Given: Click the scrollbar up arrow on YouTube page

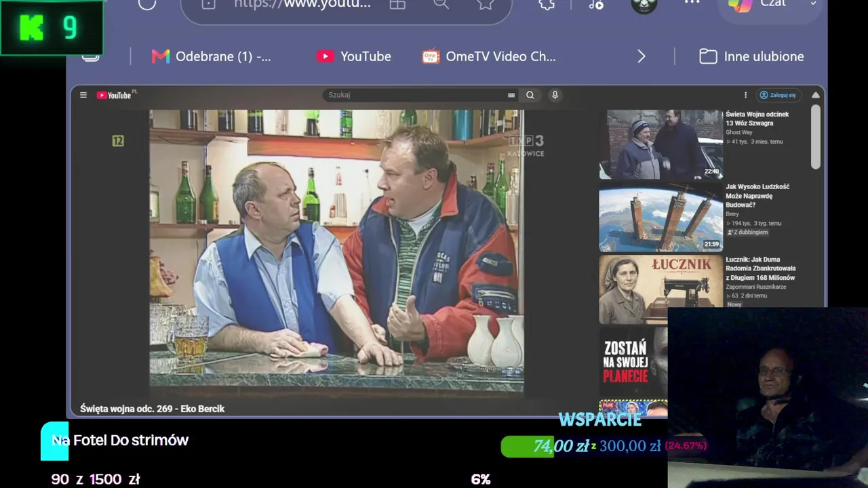Looking at the screenshot, I should click(816, 96).
